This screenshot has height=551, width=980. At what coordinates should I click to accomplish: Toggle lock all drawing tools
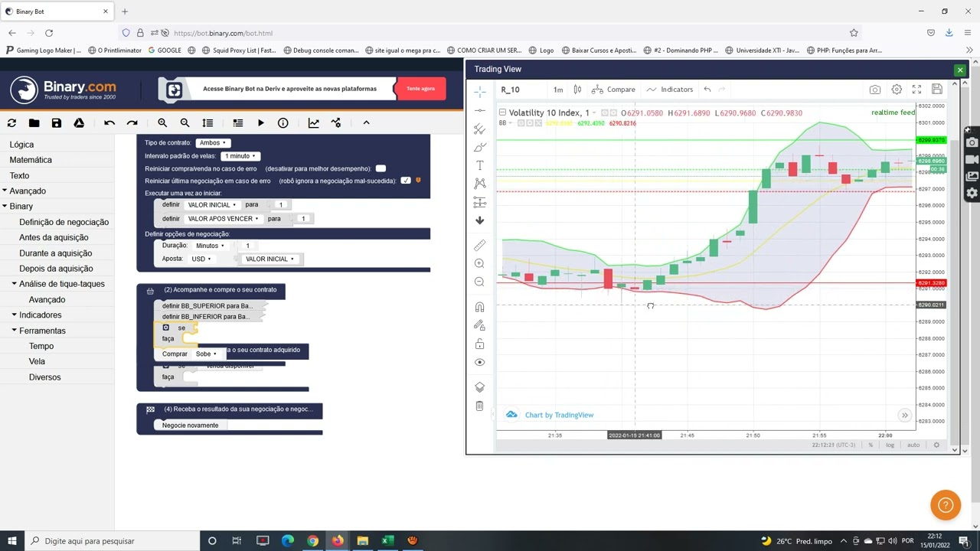tap(479, 344)
